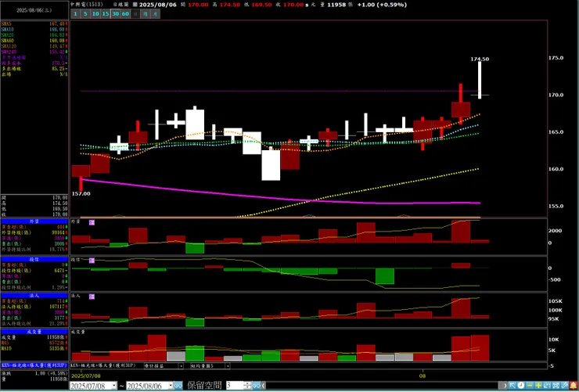
Task: Click the yellow minus zoom-out icon
Action: tap(530, 386)
